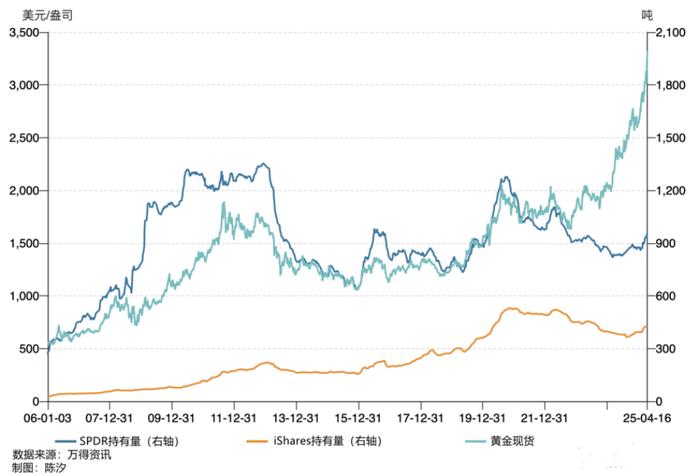Click the 900 right axis tick label
700x476 pixels.
coord(666,243)
